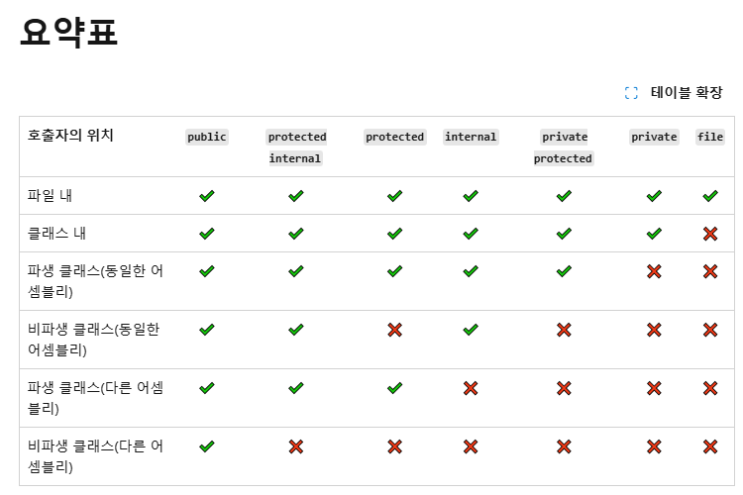Click the red X for protected internal in last row
The height and width of the screenshot is (495, 743).
(296, 447)
